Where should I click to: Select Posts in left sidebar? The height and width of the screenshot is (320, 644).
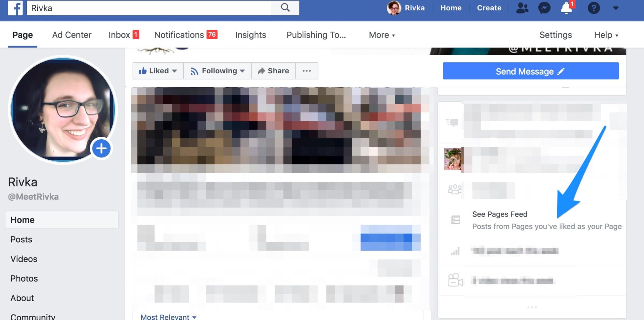click(x=21, y=240)
